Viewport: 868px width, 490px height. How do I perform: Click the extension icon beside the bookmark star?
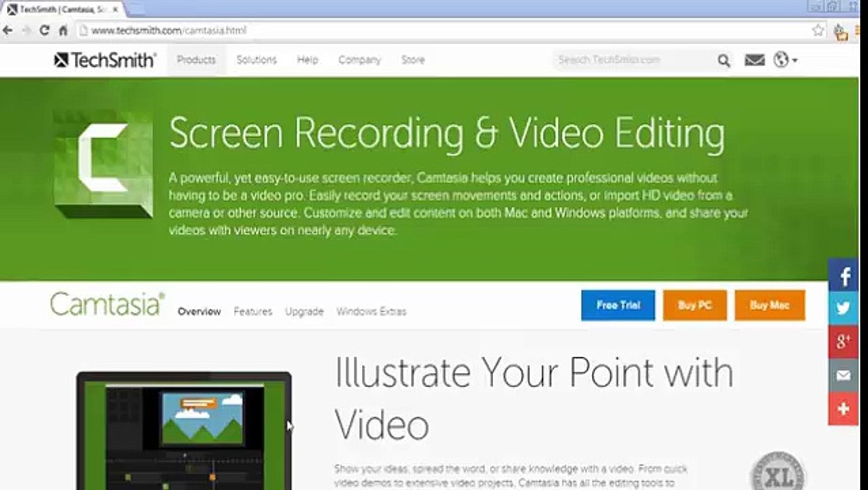[x=840, y=31]
